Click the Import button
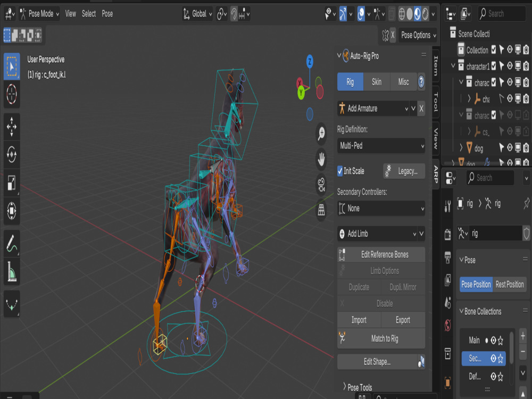The image size is (532, 399). 359,320
